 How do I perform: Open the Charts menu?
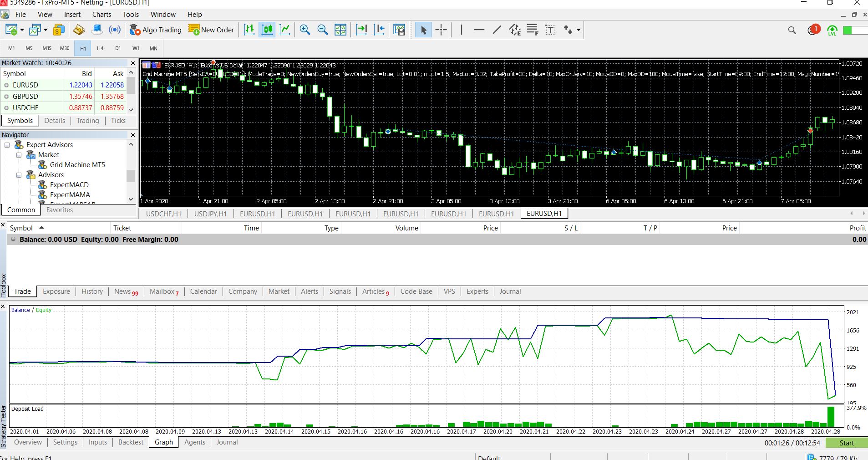click(102, 15)
